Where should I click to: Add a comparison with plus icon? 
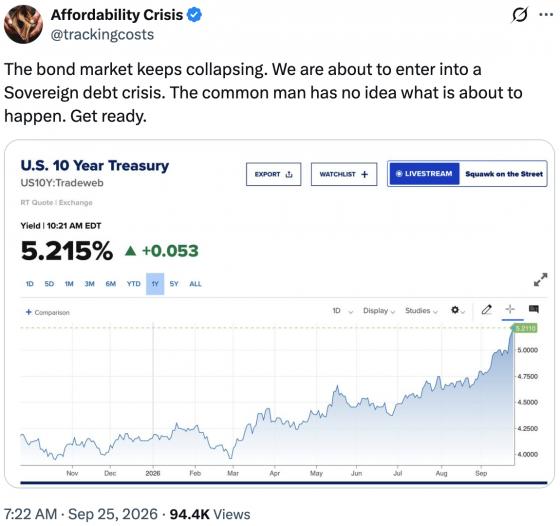point(48,312)
